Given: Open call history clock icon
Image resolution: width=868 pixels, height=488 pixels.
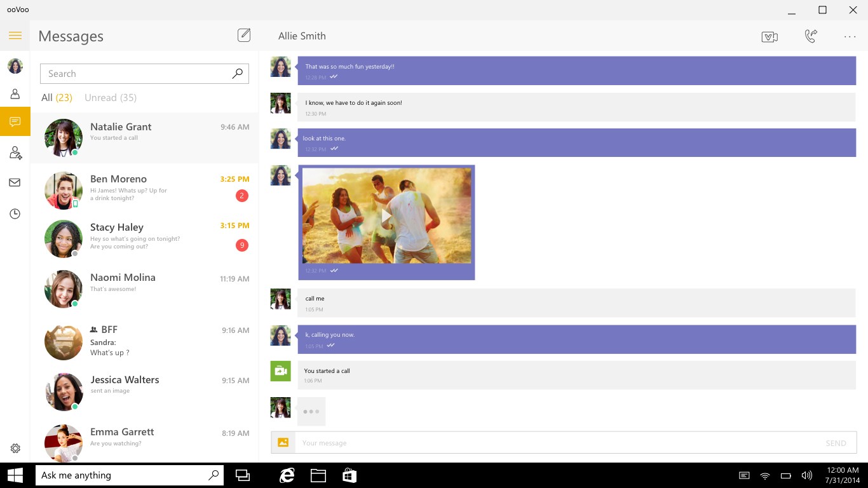Looking at the screenshot, I should click(15, 214).
